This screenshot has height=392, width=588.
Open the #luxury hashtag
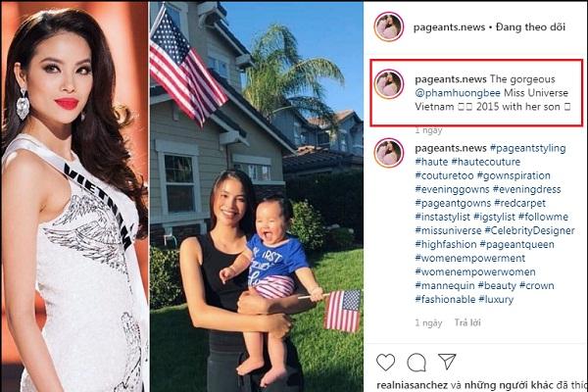click(x=496, y=299)
